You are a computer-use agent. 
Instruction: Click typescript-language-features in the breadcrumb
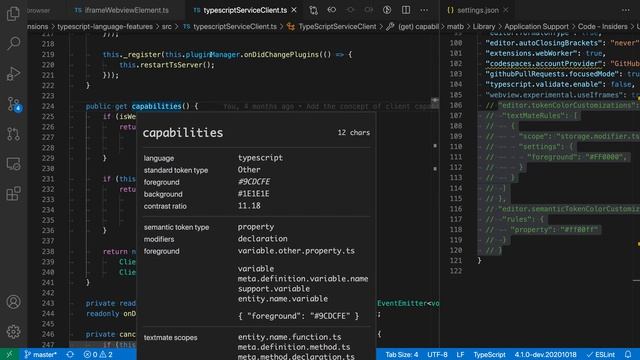click(105, 27)
